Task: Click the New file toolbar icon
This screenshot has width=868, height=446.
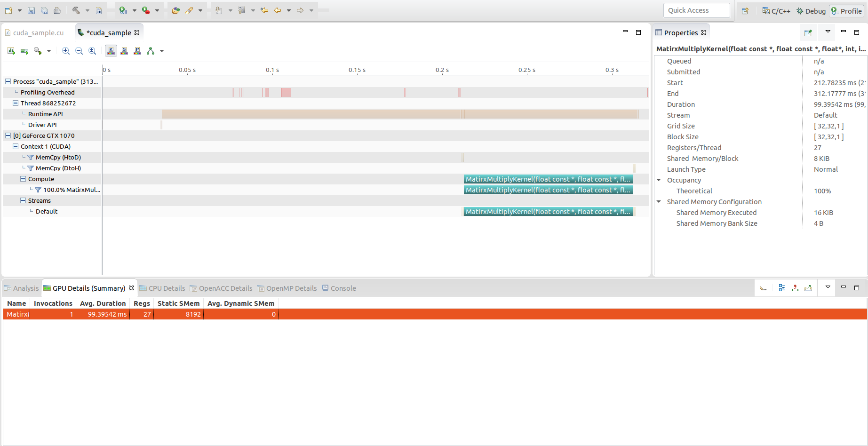Action: pyautogui.click(x=8, y=10)
